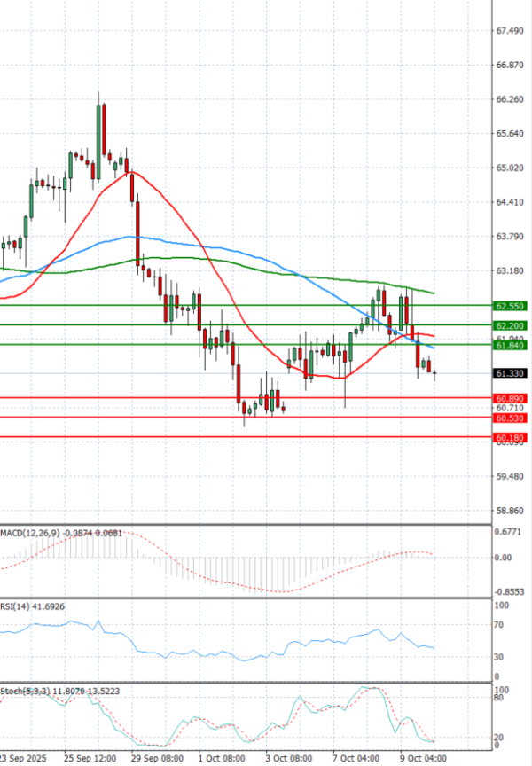
Task: Click the 62.550 green resistance price tag
Action: tap(512, 305)
